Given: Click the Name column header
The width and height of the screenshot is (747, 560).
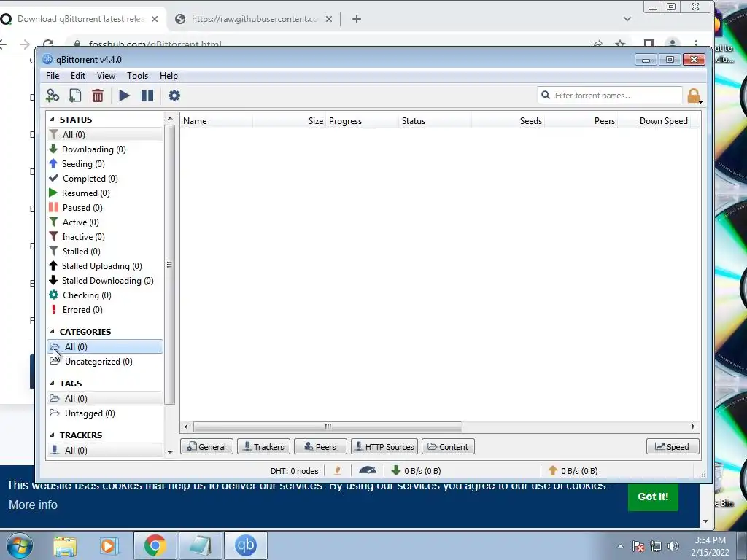Looking at the screenshot, I should [217, 121].
